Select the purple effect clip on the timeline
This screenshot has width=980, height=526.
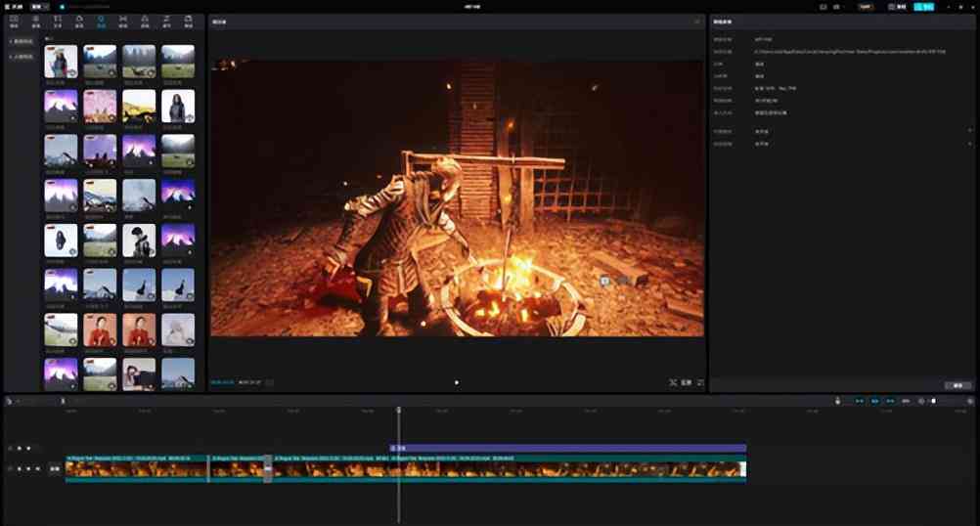pos(567,448)
